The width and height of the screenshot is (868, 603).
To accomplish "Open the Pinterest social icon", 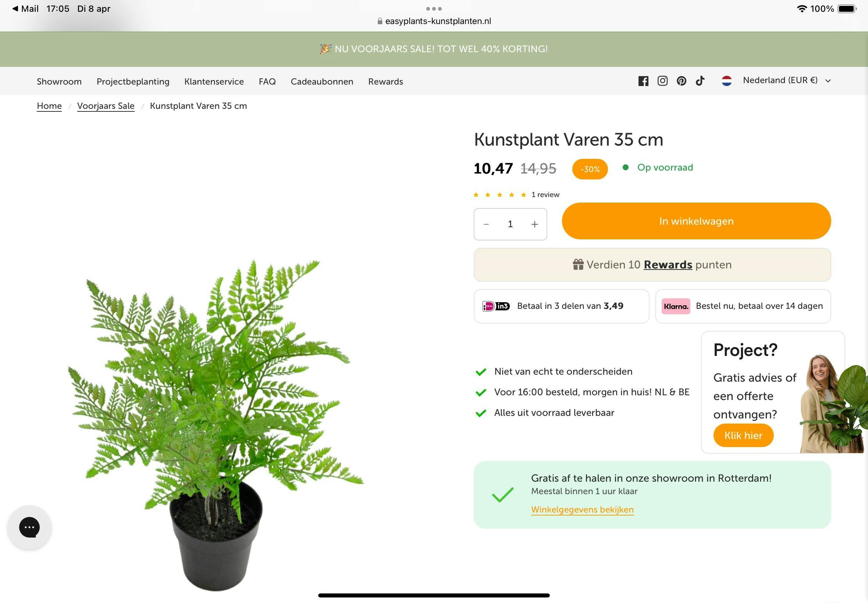I will [x=681, y=81].
